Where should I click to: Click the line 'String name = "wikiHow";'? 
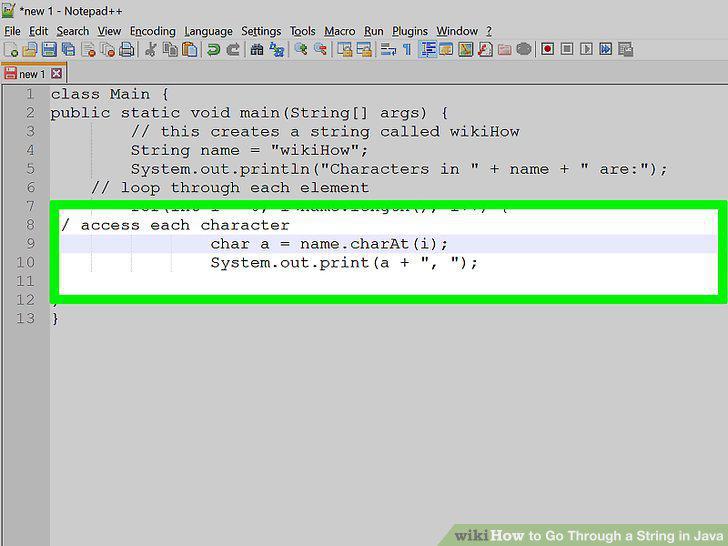(x=249, y=150)
